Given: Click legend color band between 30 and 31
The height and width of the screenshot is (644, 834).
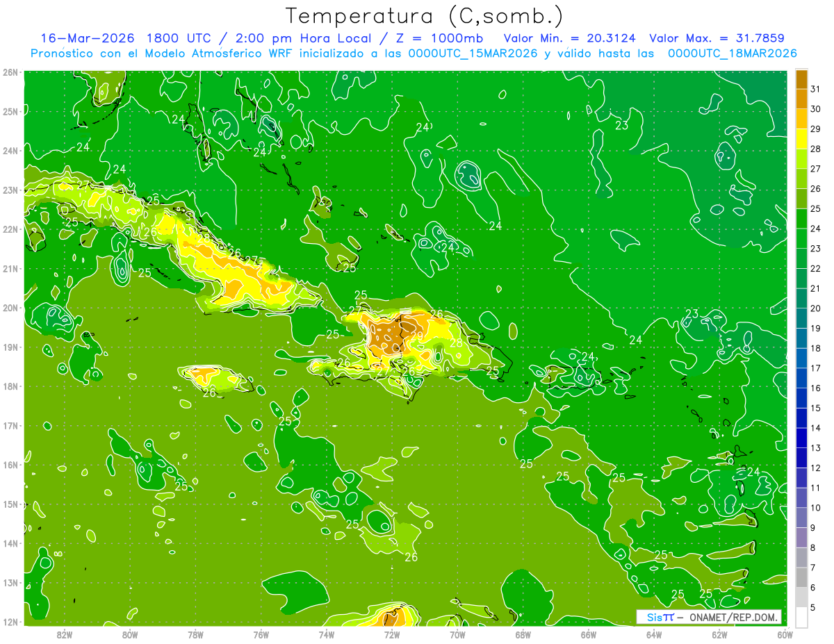Looking at the screenshot, I should click(x=801, y=99).
